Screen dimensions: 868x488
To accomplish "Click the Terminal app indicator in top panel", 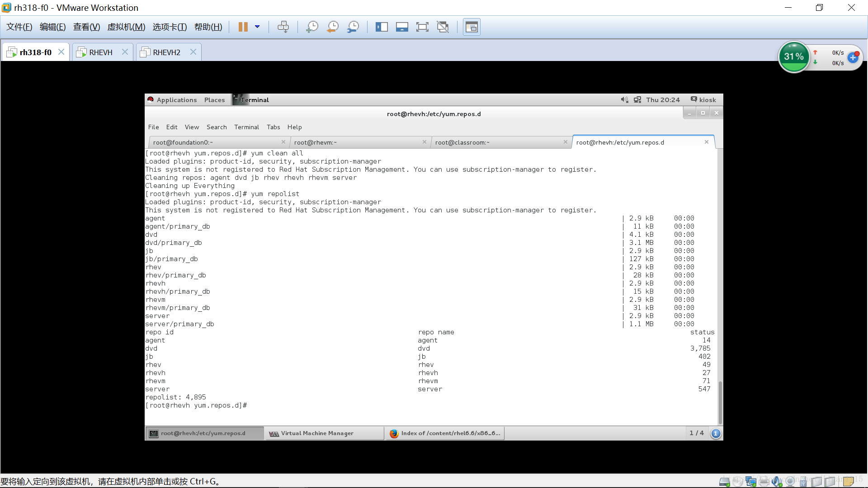I will [251, 100].
